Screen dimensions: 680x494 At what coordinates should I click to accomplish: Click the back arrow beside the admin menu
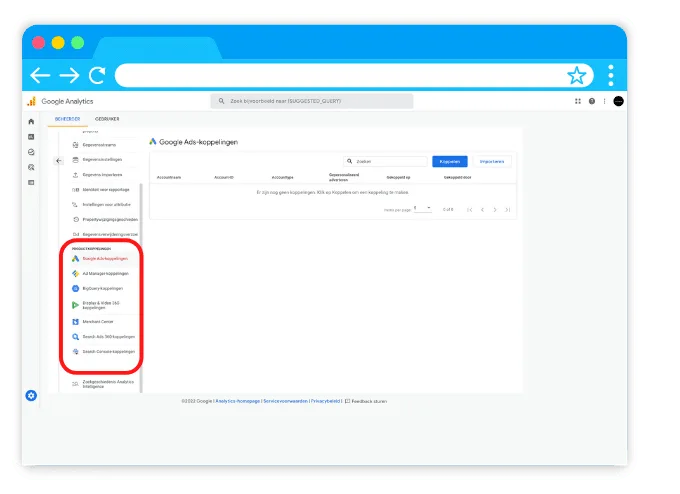(58, 160)
